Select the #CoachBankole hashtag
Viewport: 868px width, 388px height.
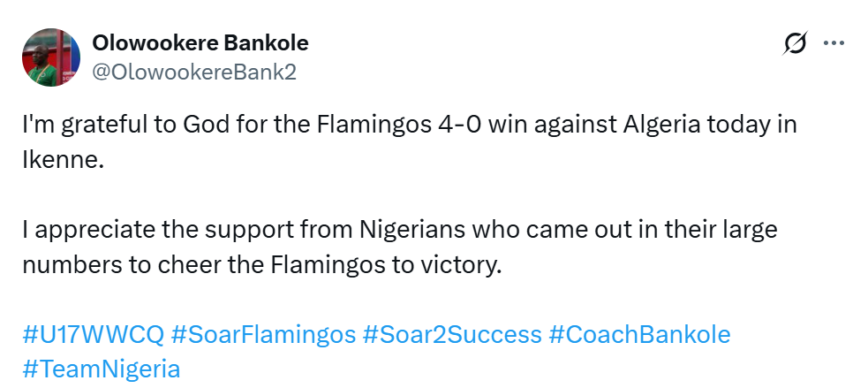639,335
